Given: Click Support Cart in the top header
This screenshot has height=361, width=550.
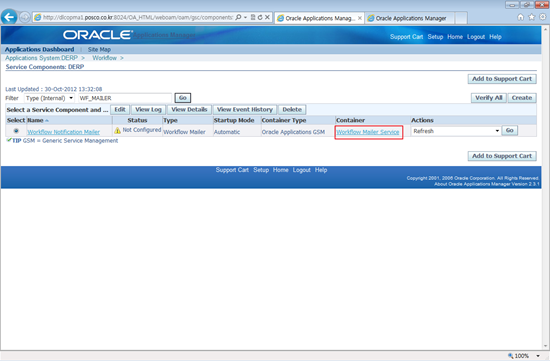Looking at the screenshot, I should 406,37.
